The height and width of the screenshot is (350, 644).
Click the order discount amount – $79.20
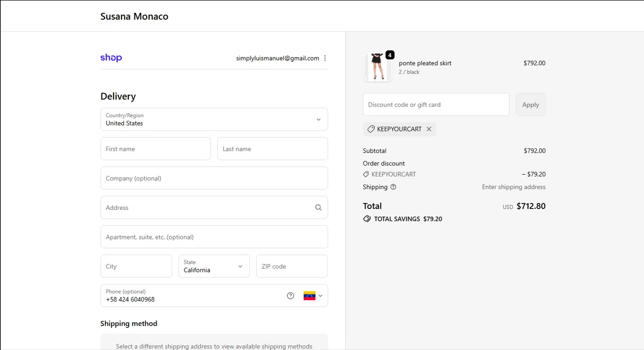tap(534, 174)
